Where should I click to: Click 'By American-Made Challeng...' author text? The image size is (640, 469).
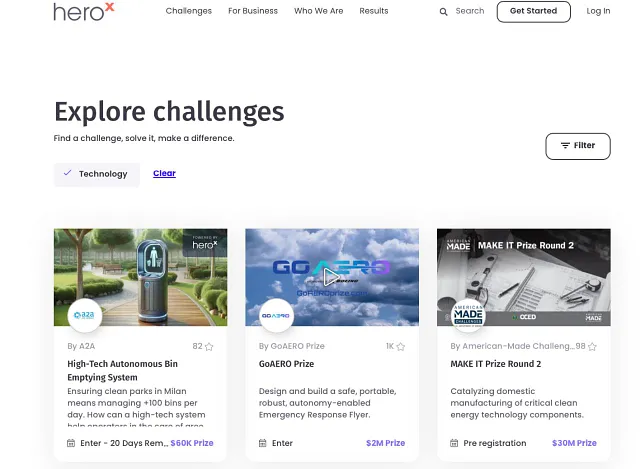pos(513,346)
